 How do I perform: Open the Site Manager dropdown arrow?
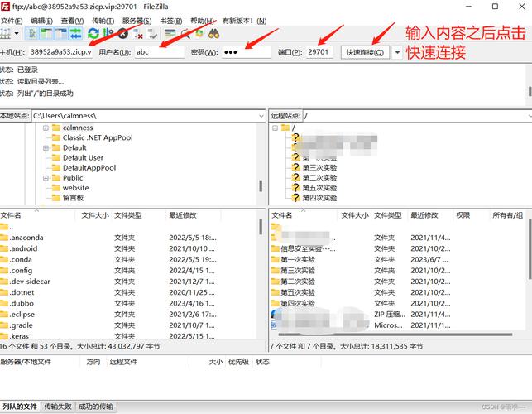coord(16,33)
